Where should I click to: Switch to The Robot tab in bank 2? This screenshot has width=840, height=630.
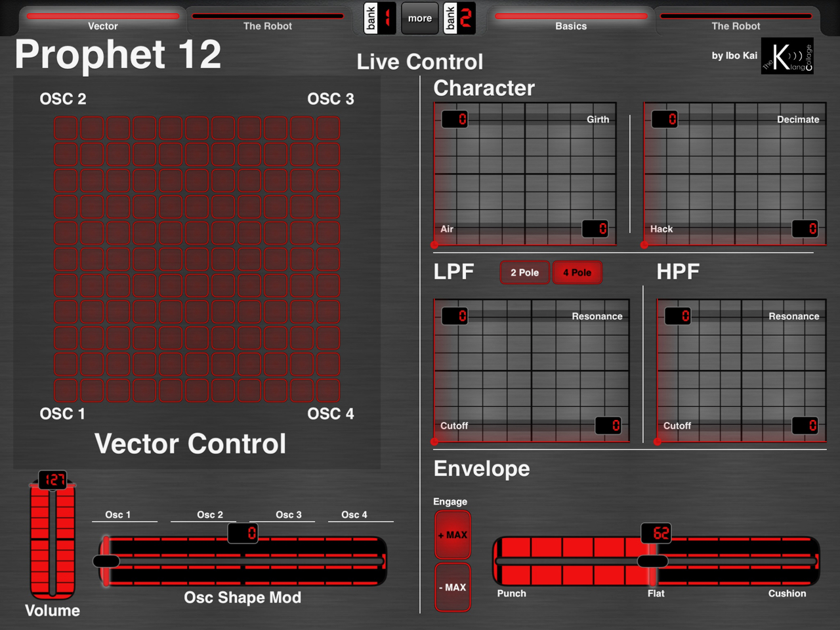[x=736, y=20]
